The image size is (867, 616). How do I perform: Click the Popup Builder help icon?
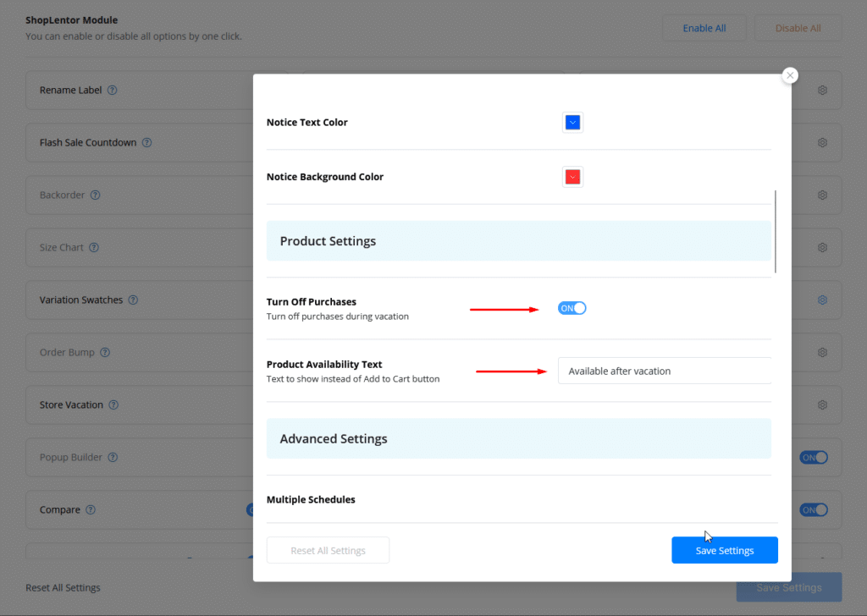(x=113, y=458)
